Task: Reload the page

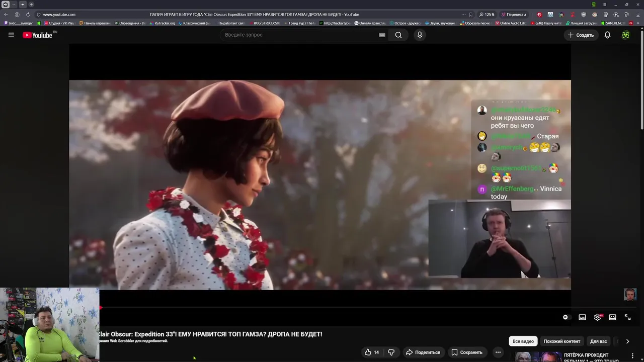Action: (x=28, y=15)
